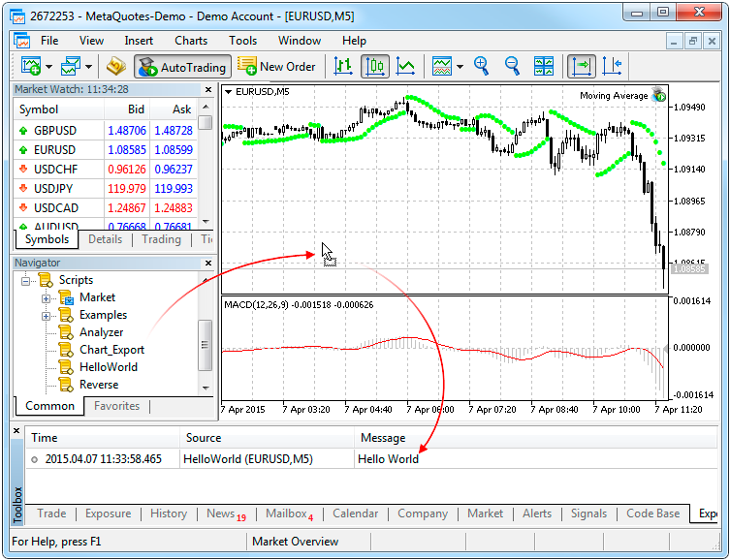Toggle the AutoTrading button
Image resolution: width=730 pixels, height=560 pixels.
[x=182, y=67]
